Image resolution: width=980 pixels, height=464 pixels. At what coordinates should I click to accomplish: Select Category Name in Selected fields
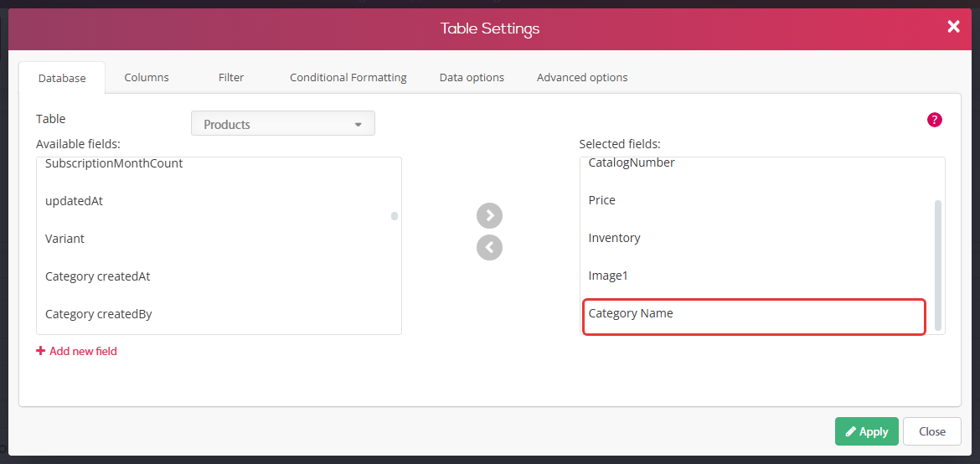click(x=754, y=317)
